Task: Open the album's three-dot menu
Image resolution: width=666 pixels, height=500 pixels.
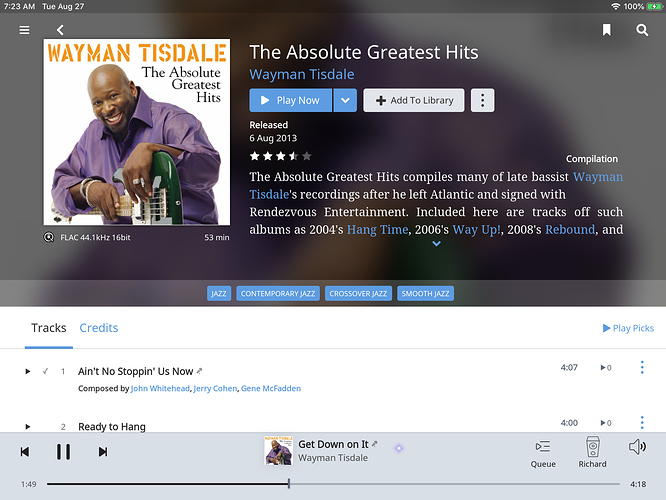Action: [x=482, y=100]
